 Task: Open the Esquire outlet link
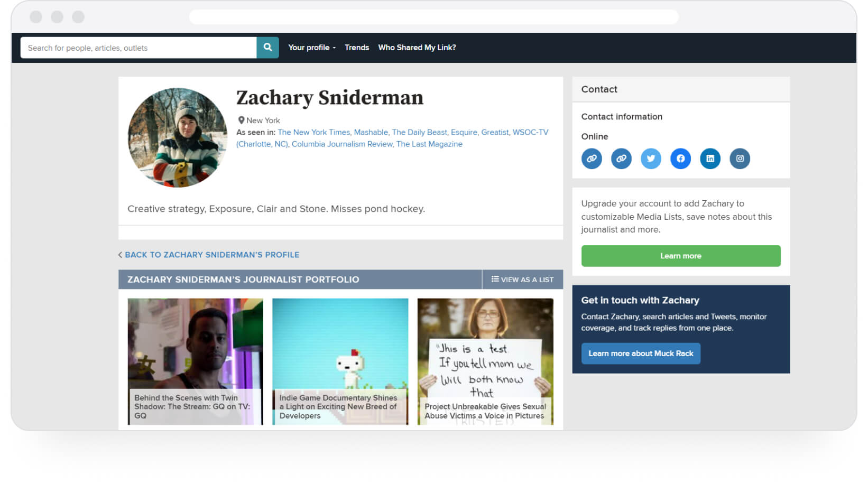point(464,132)
